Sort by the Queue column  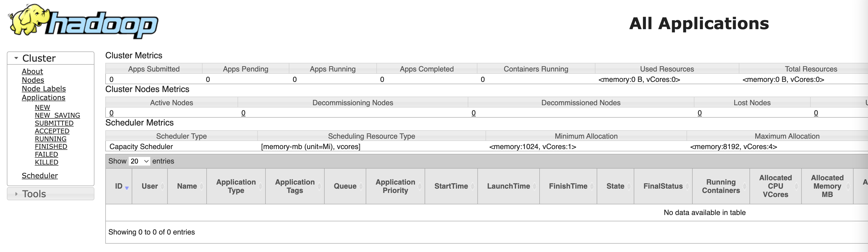click(x=345, y=186)
